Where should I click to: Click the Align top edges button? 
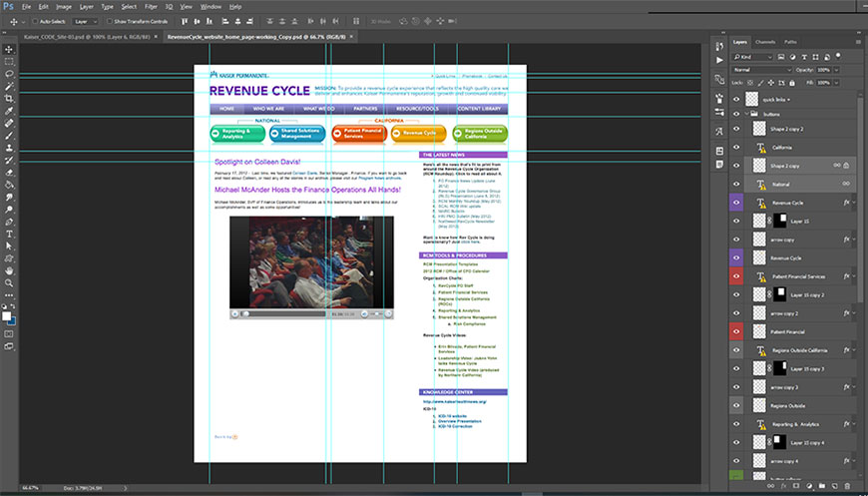pos(184,22)
